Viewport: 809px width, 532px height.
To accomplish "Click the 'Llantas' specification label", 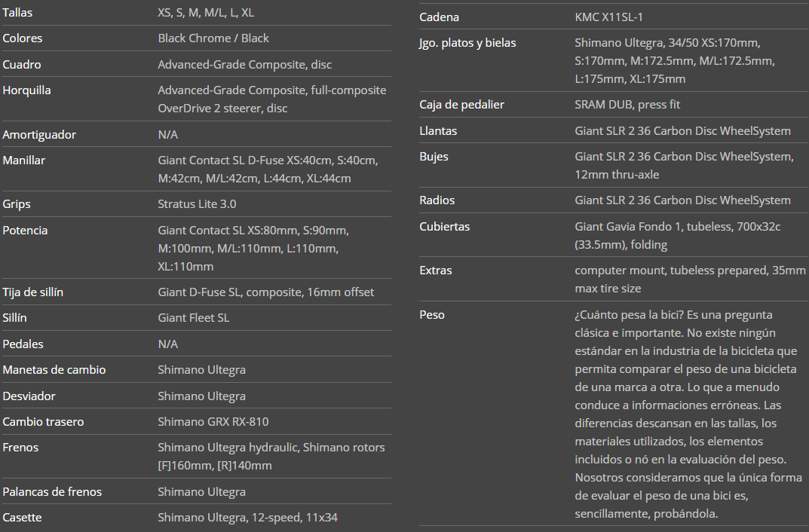I will (438, 131).
